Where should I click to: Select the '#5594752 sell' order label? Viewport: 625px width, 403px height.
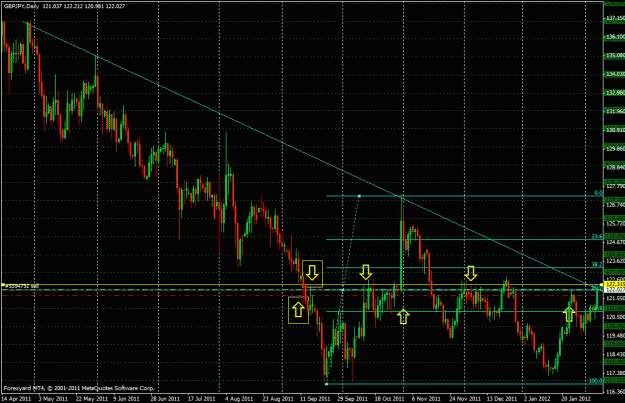click(x=22, y=286)
